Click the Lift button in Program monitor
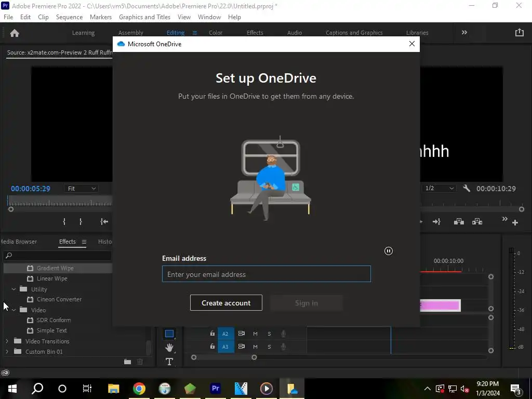 coord(459,221)
